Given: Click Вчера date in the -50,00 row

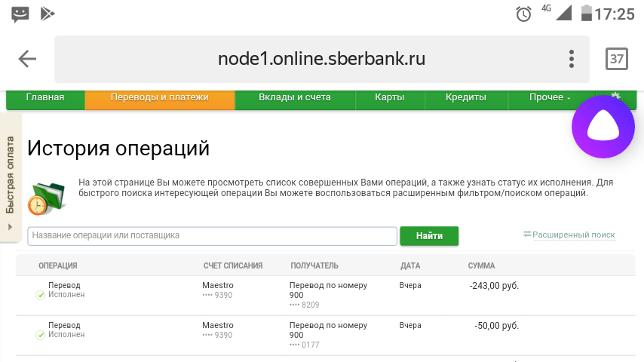Looking at the screenshot, I should pyautogui.click(x=410, y=325).
